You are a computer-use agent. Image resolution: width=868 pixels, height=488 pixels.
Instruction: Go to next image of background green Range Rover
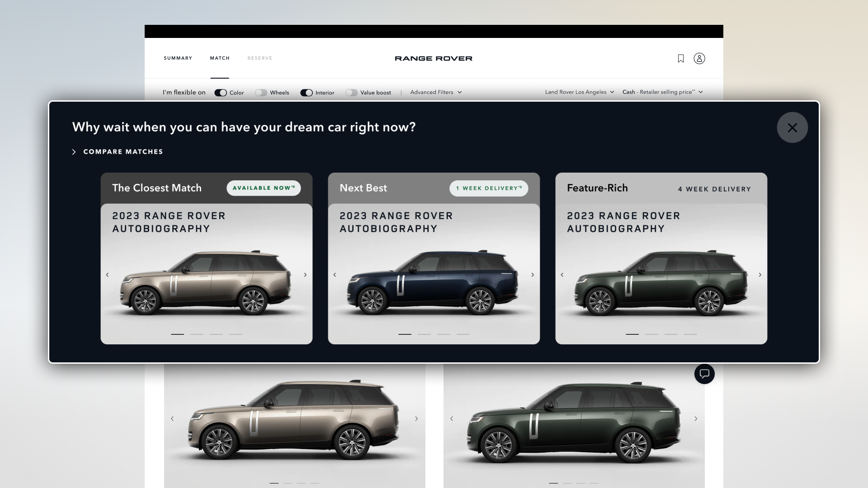tap(696, 419)
